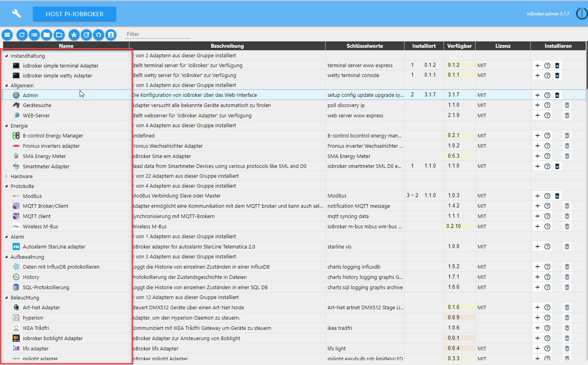Image resolution: width=588 pixels, height=365 pixels.
Task: Open help for the Admin adapter
Action: (547, 95)
